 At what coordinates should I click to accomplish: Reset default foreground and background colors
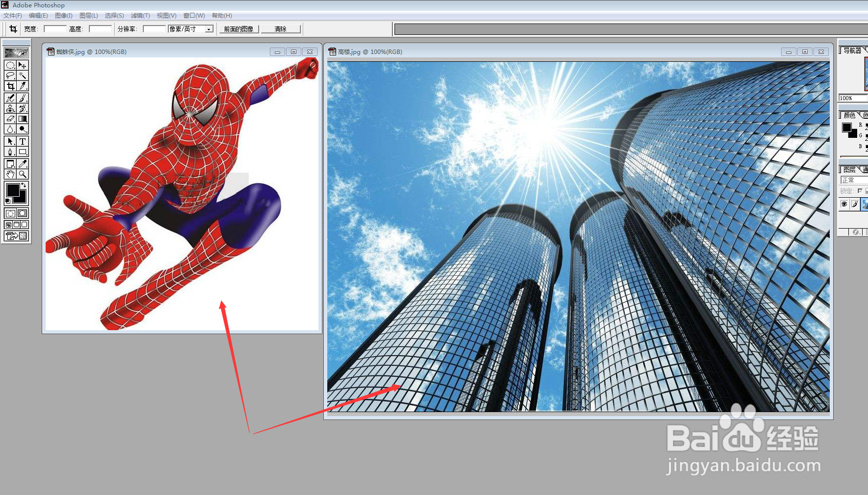tap(8, 201)
